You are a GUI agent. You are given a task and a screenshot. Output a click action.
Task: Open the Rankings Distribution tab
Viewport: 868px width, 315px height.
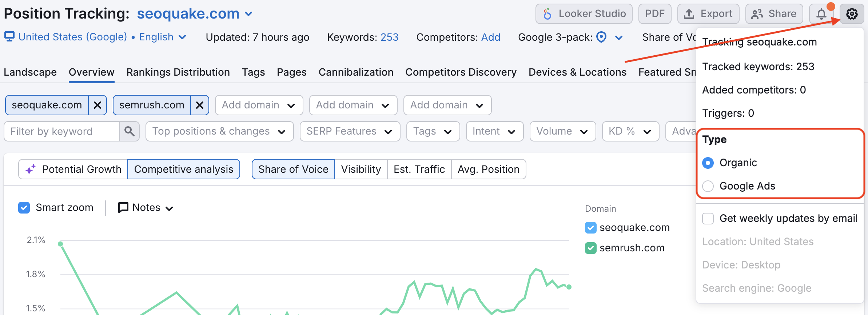pos(178,72)
